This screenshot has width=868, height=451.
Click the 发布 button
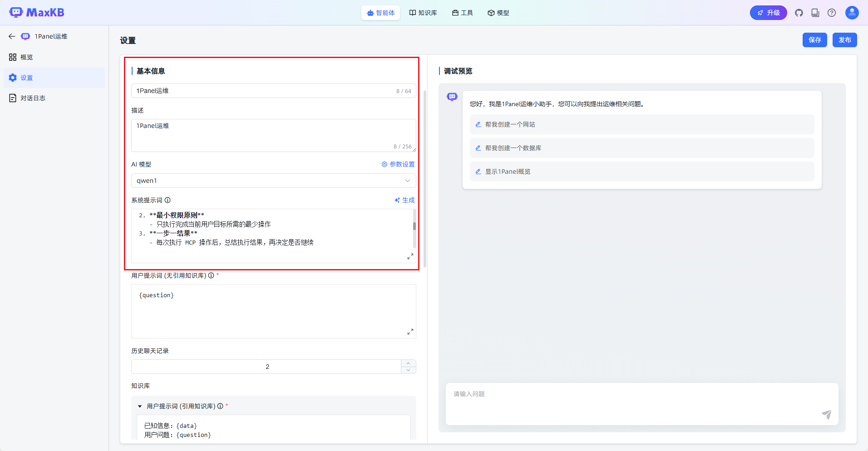point(844,40)
